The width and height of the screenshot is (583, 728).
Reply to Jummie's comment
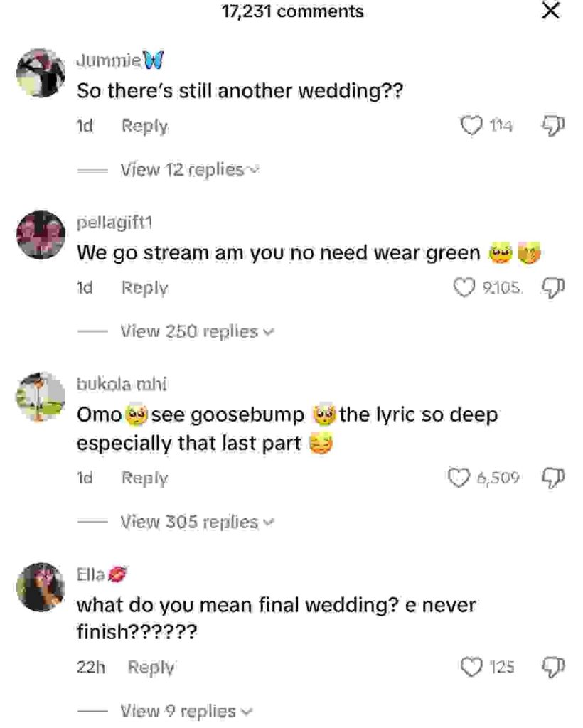pos(144,126)
